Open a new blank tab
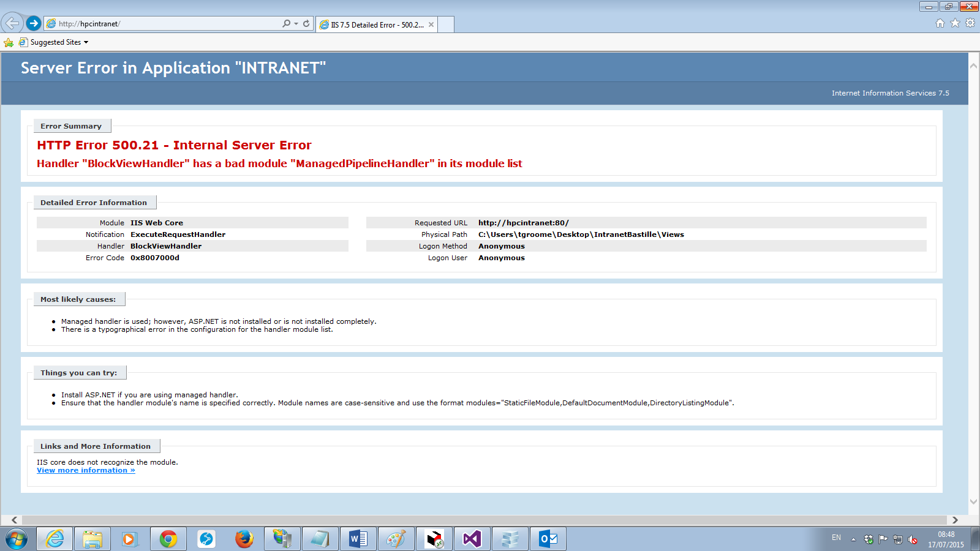 (x=446, y=25)
